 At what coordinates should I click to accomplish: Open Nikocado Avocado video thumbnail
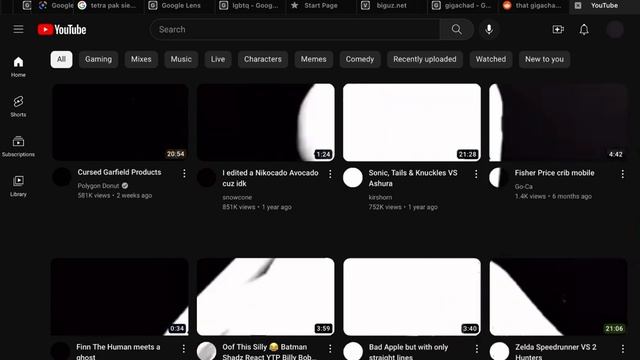(x=266, y=122)
